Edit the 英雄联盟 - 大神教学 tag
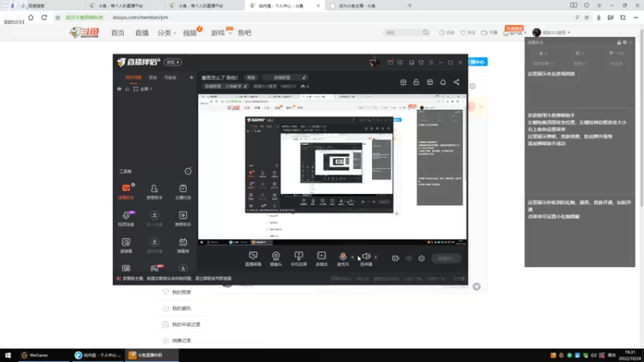The width and height of the screenshot is (644, 362). point(226,86)
